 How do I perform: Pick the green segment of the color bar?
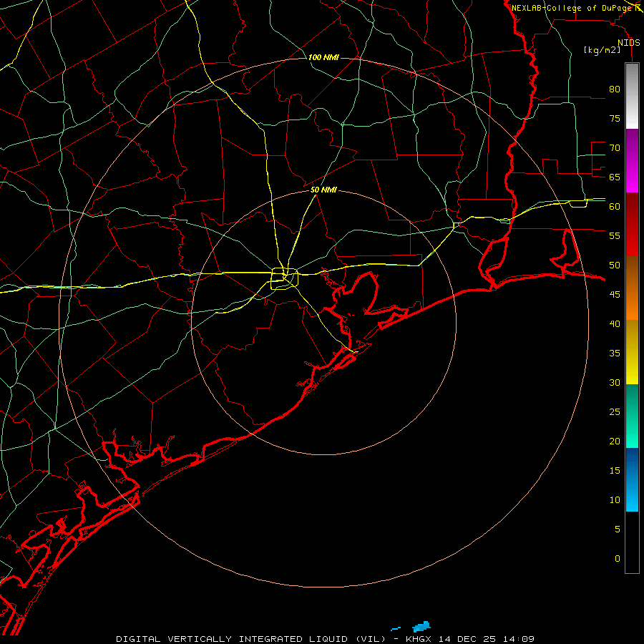[632, 416]
